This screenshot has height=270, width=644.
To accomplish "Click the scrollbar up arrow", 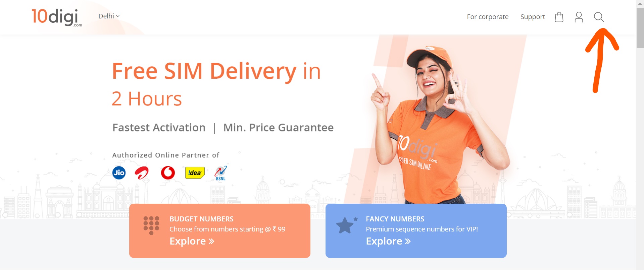I will pos(640,3).
